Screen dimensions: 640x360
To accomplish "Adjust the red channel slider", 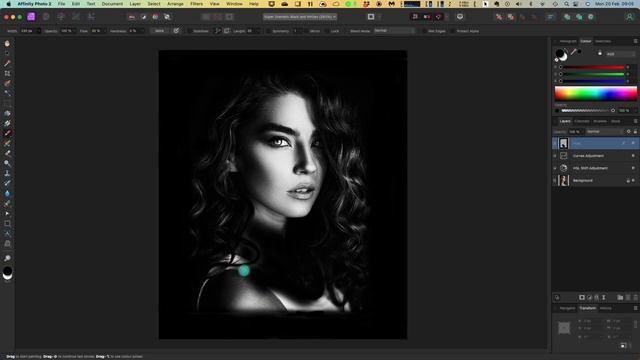I will tap(594, 67).
